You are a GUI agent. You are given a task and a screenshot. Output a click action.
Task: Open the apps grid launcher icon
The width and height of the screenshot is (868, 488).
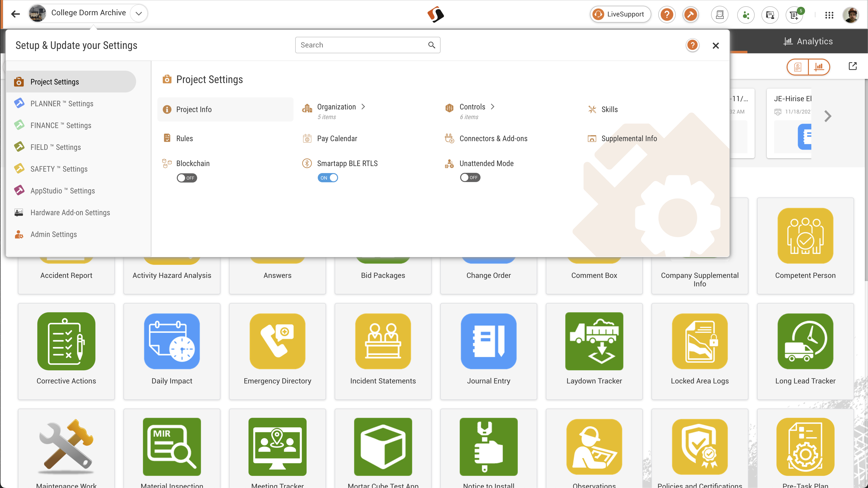point(829,15)
